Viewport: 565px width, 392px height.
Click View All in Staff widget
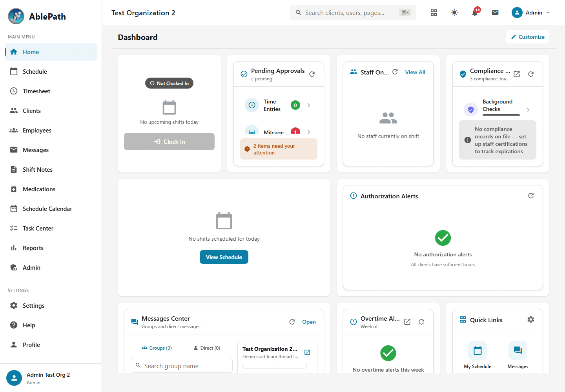pyautogui.click(x=415, y=72)
